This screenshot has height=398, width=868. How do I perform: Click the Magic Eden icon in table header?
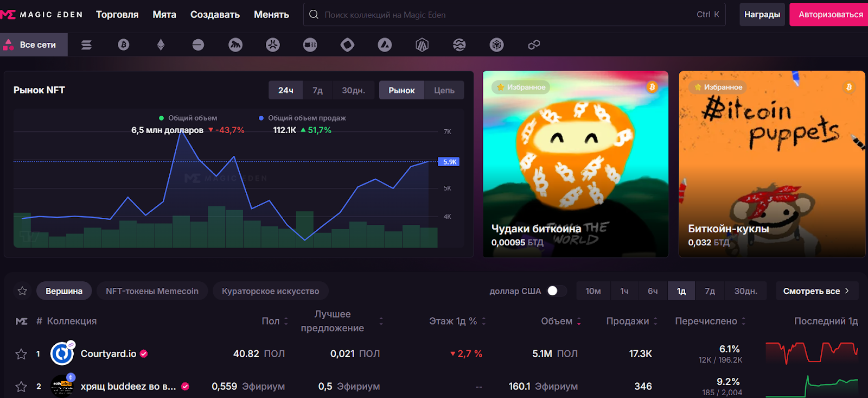(21, 321)
